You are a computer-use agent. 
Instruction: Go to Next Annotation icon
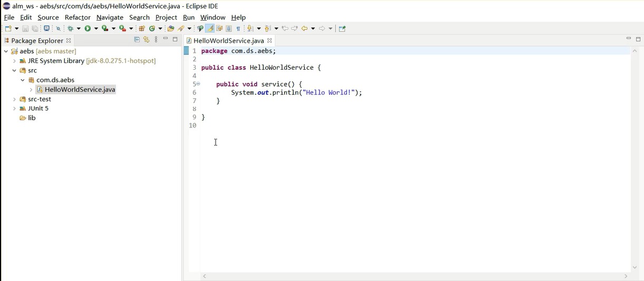tap(249, 29)
